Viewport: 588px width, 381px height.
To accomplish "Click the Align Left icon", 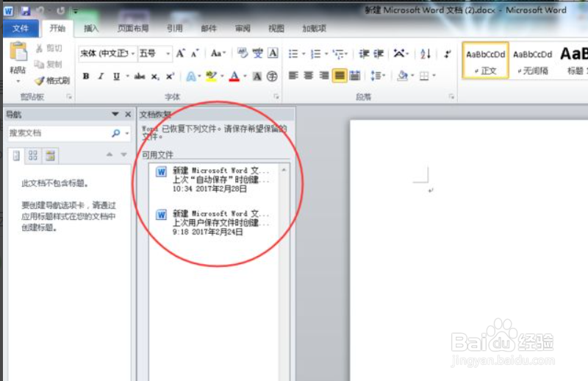I will (x=293, y=76).
